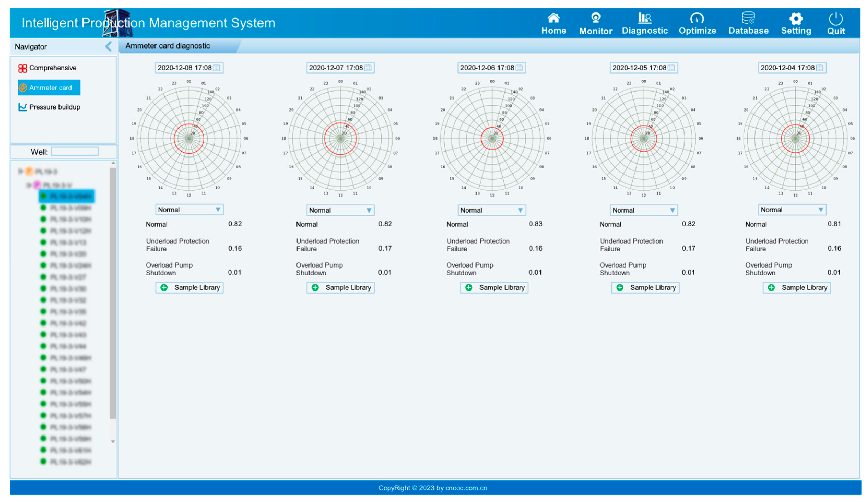
Task: Open calendar for 2020-12-07 17:08 date
Action: 368,68
